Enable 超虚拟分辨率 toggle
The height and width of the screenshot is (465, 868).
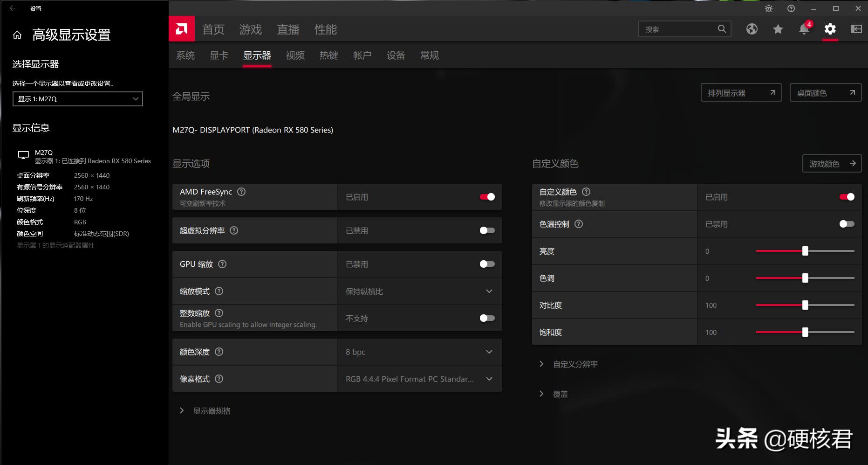click(487, 230)
